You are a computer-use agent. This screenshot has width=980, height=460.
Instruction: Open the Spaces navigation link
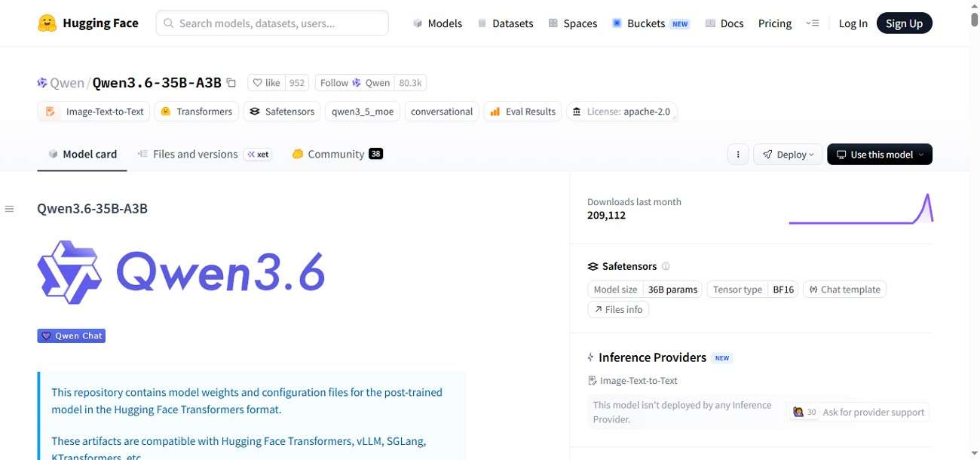572,23
